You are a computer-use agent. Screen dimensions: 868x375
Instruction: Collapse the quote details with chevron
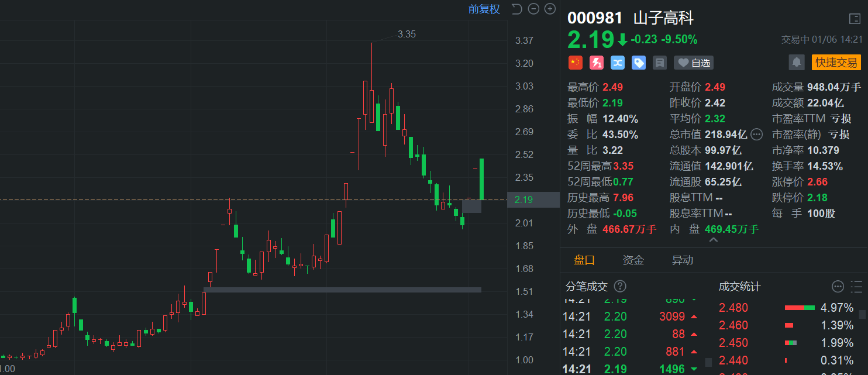click(714, 240)
